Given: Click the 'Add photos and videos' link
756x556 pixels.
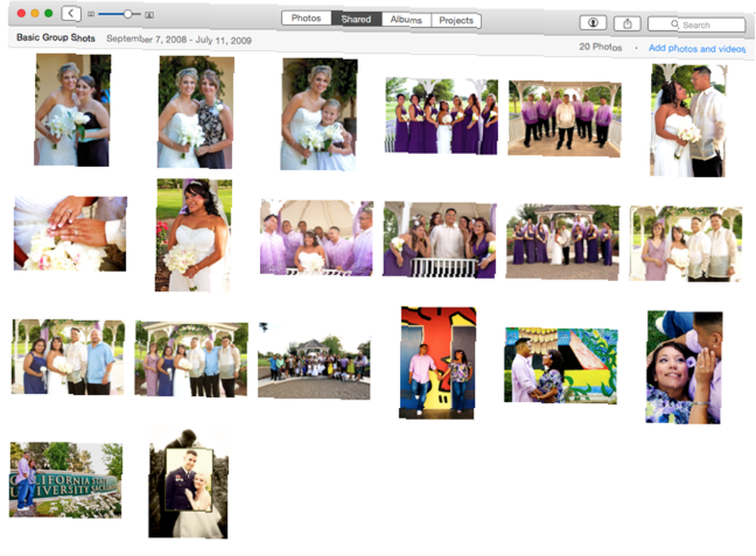Looking at the screenshot, I should pyautogui.click(x=697, y=48).
